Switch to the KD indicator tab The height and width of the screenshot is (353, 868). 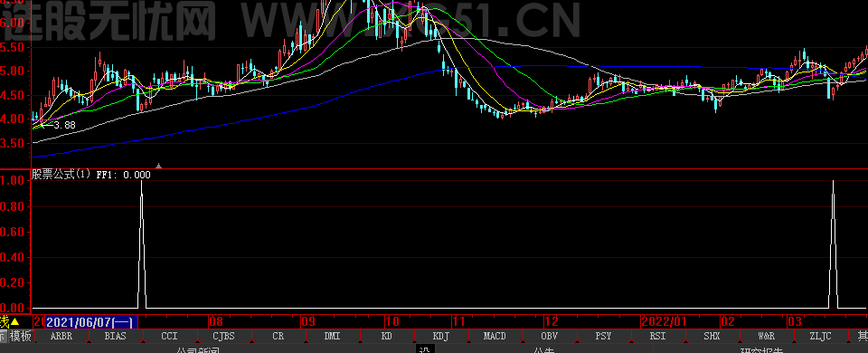(x=386, y=336)
